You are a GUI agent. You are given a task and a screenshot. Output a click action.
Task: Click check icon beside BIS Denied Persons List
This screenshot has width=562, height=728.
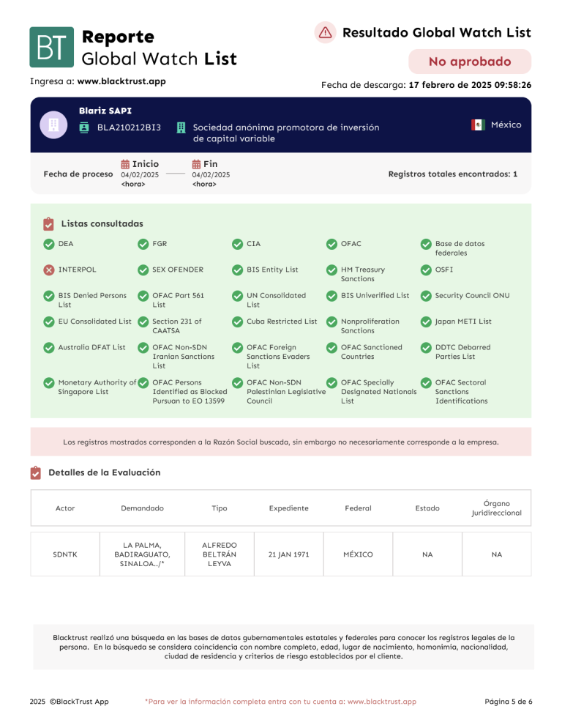[x=49, y=296]
